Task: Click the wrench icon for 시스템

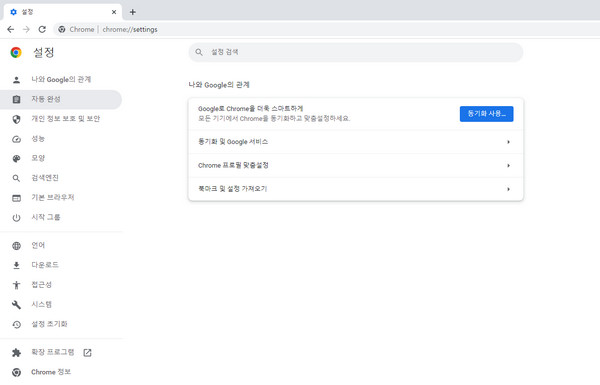Action: tap(16, 305)
